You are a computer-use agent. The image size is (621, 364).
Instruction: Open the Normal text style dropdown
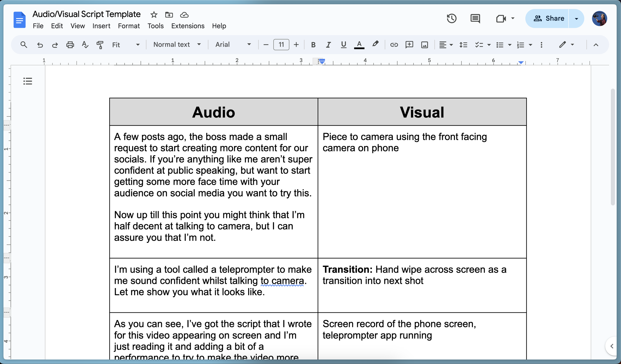coord(177,45)
